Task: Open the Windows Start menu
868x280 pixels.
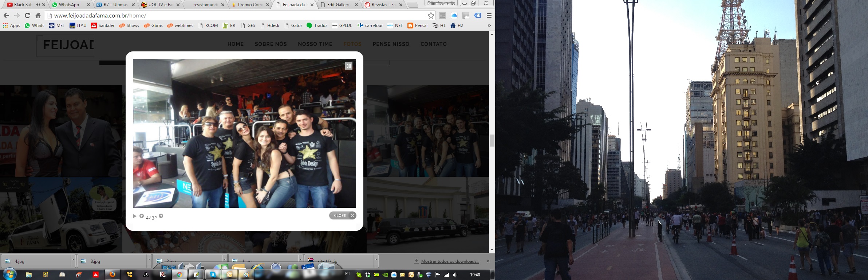Action: coord(9,274)
